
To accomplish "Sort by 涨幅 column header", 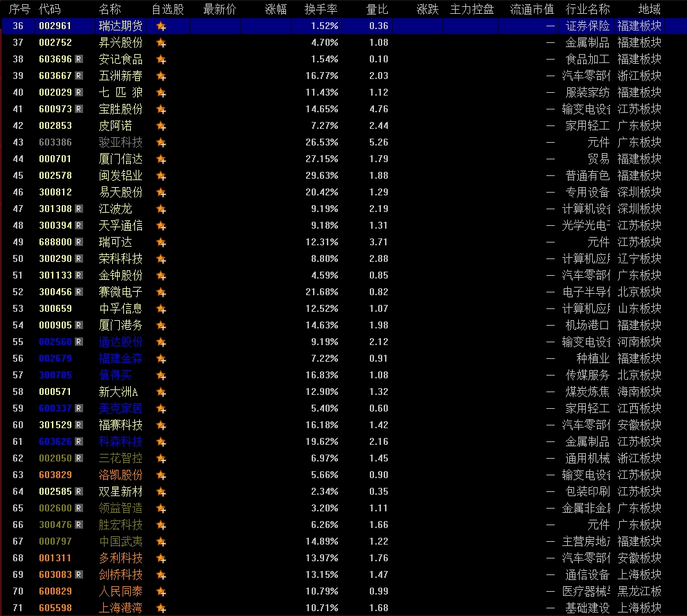I will point(276,9).
